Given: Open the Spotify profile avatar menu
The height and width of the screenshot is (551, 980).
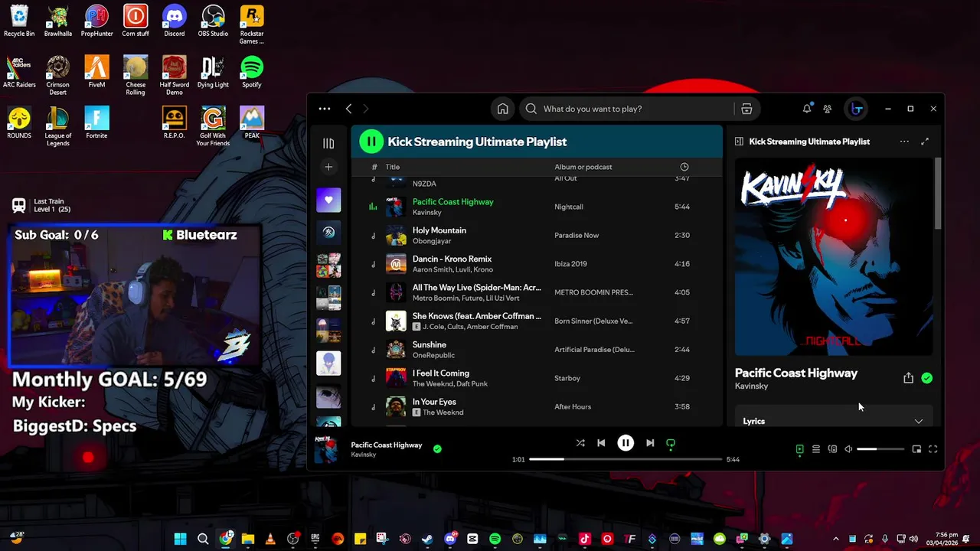Looking at the screenshot, I should tap(857, 109).
